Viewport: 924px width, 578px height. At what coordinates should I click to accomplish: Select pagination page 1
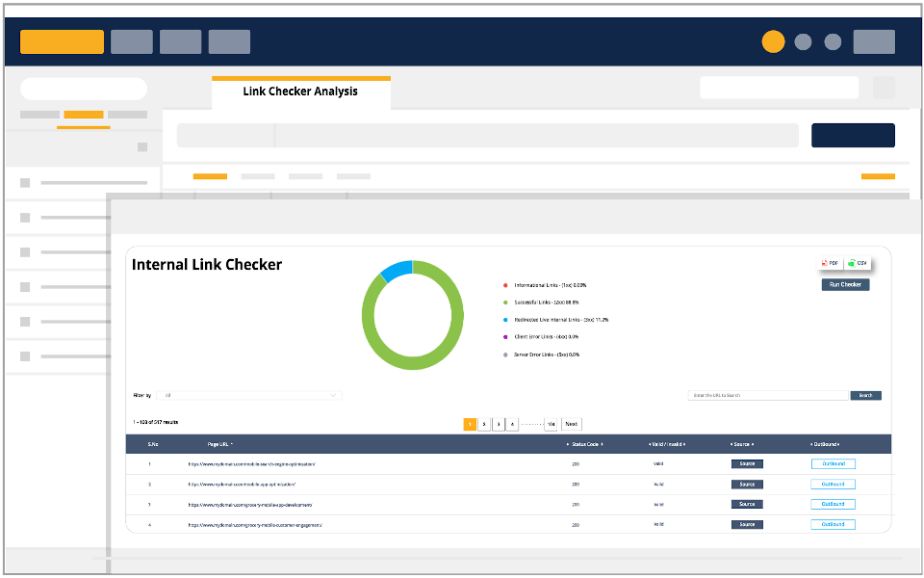point(470,424)
